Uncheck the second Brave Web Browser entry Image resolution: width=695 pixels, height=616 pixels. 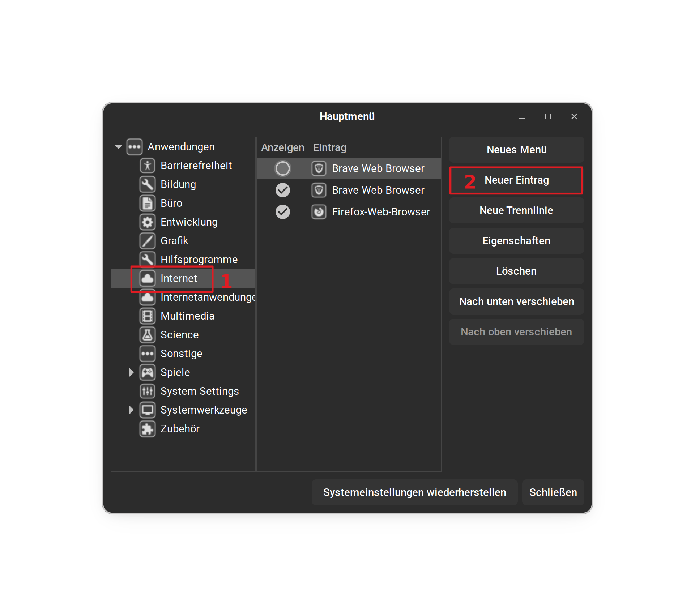pyautogui.click(x=282, y=190)
